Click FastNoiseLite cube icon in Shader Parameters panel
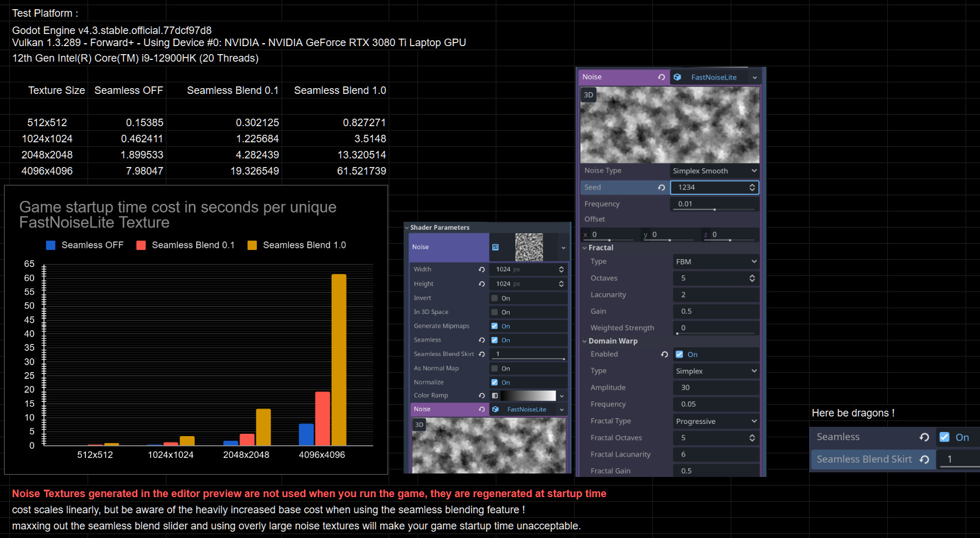The image size is (980, 538). tap(495, 410)
